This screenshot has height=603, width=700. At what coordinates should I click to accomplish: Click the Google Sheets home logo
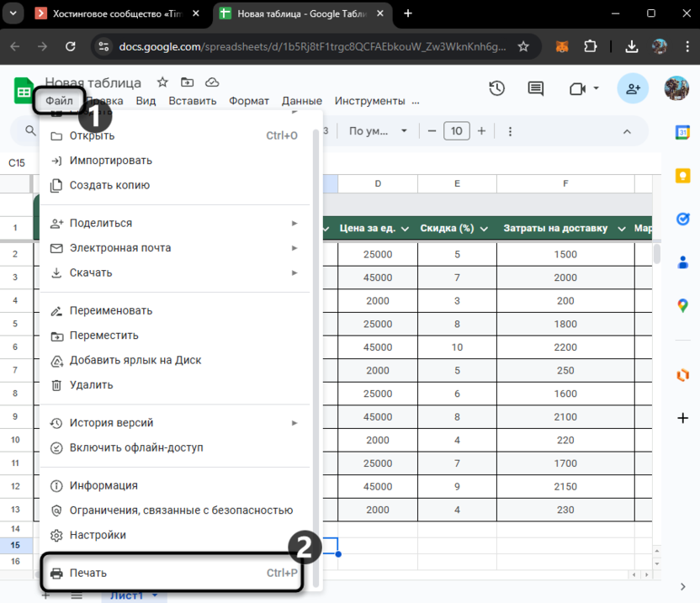coord(23,91)
